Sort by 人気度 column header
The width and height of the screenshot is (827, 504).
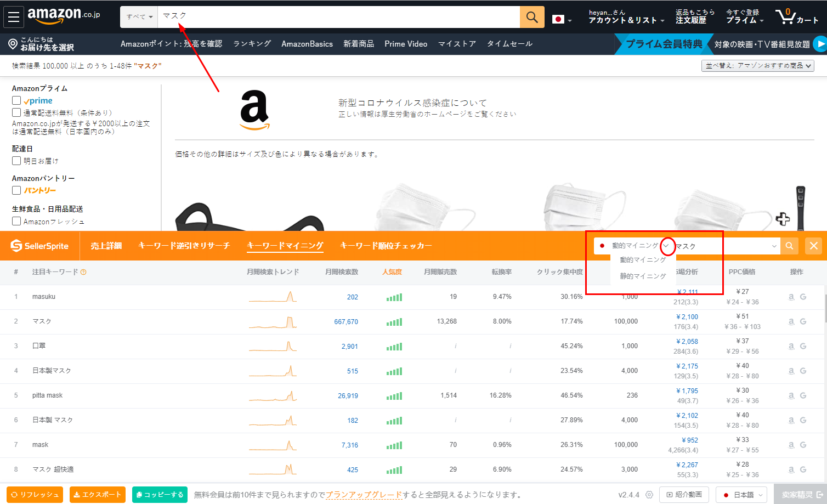pos(392,272)
